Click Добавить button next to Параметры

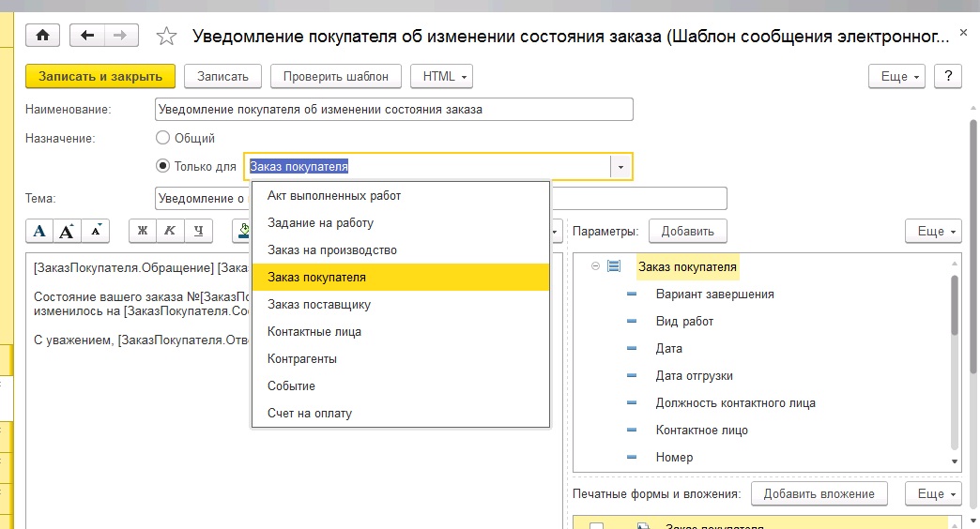687,231
